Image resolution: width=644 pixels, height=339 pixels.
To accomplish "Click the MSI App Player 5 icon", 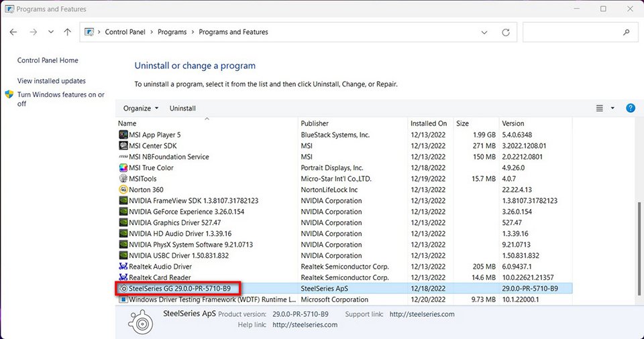I will pos(123,135).
